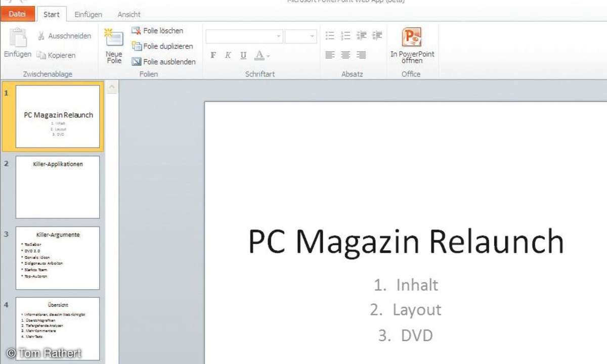Apply numbered list formatting
The height and width of the screenshot is (364, 607).
coord(345,35)
